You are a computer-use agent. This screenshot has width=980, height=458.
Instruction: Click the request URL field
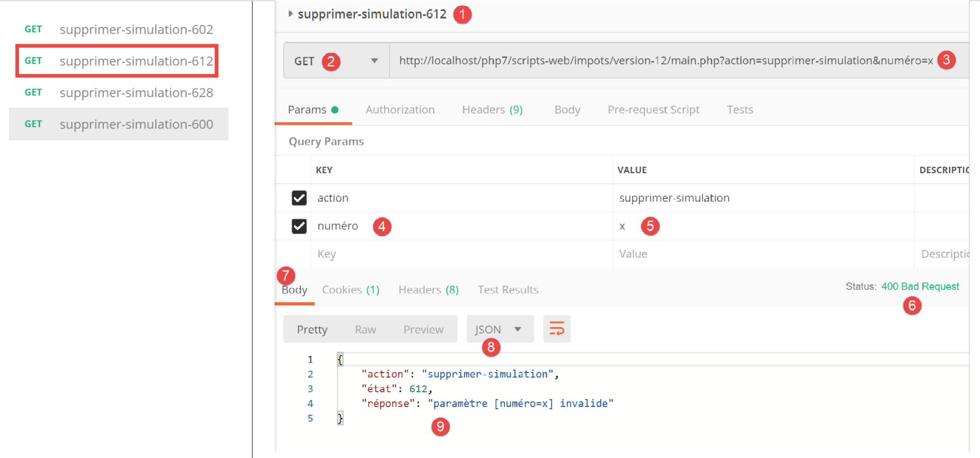coord(653,61)
